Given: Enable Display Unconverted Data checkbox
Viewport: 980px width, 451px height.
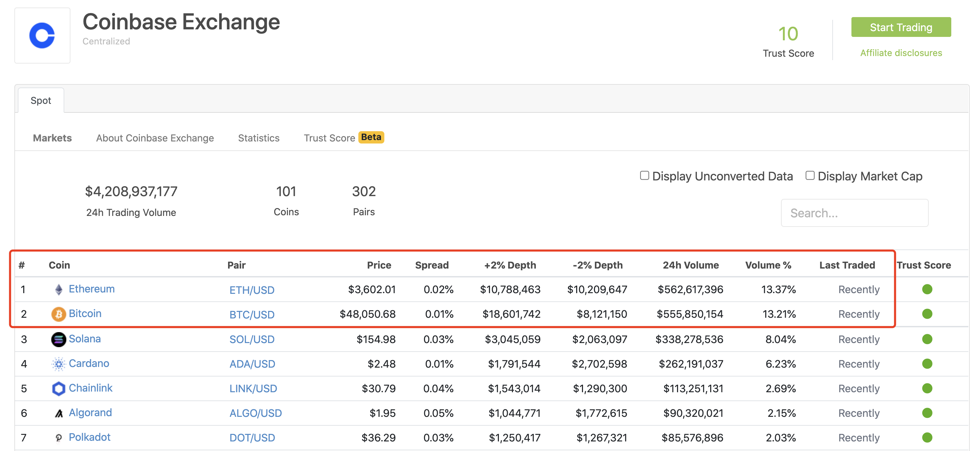Looking at the screenshot, I should pos(644,175).
